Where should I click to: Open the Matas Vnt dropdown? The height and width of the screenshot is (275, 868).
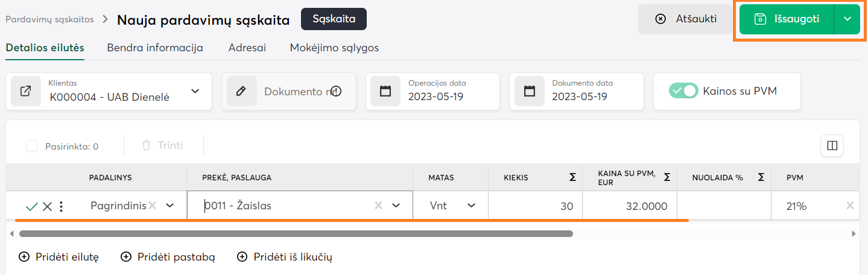[x=471, y=206]
